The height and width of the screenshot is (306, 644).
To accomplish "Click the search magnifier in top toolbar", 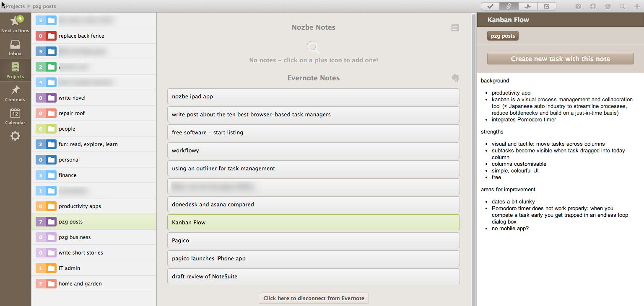I will point(622,6).
